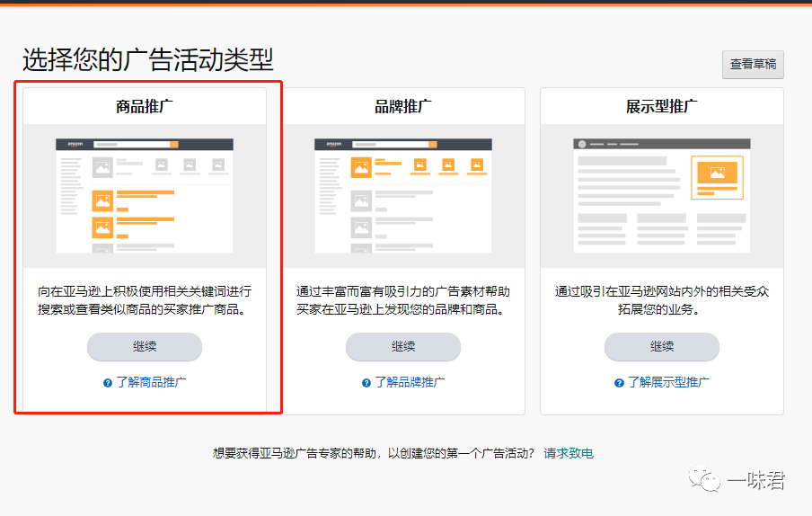812x516 pixels.
Task: Click the text 想要获得亚马逊广告专家的帮助
Action: pyautogui.click(x=296, y=453)
